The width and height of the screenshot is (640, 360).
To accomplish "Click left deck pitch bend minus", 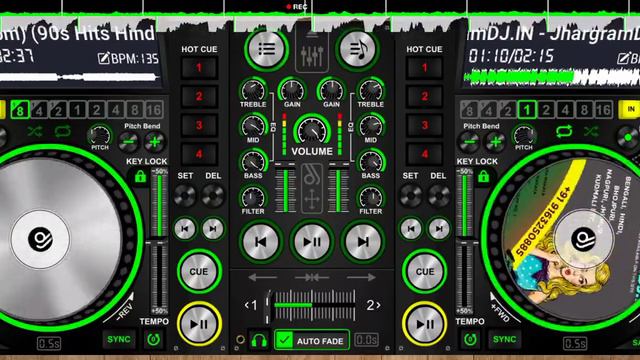I will 129,142.
